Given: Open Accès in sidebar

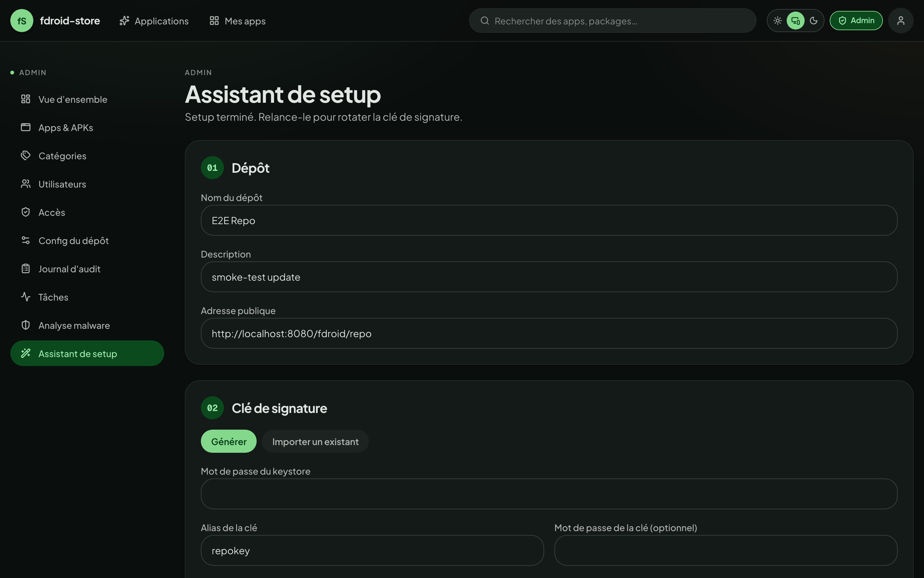Looking at the screenshot, I should click(x=87, y=212).
